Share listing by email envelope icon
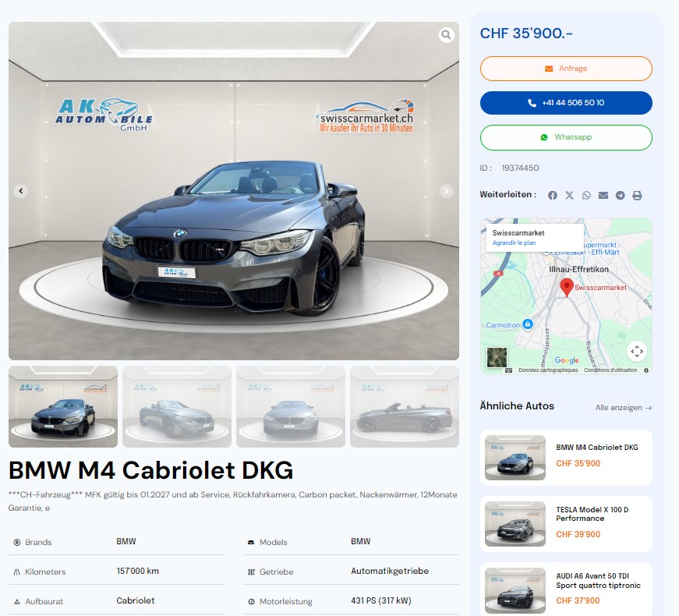The width and height of the screenshot is (679, 616). [x=603, y=196]
